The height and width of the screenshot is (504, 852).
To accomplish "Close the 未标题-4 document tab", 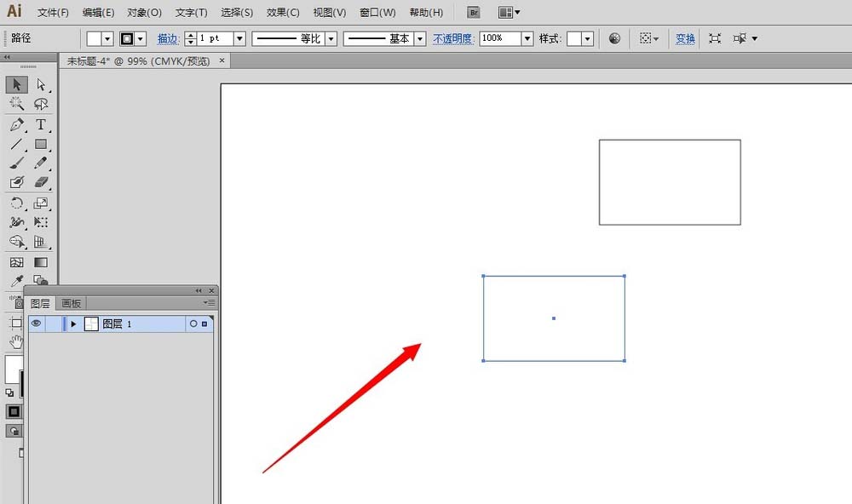I will point(222,60).
